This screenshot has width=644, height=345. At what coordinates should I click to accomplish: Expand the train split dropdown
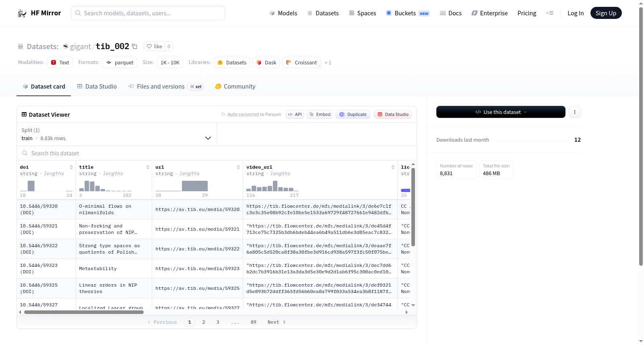116,134
